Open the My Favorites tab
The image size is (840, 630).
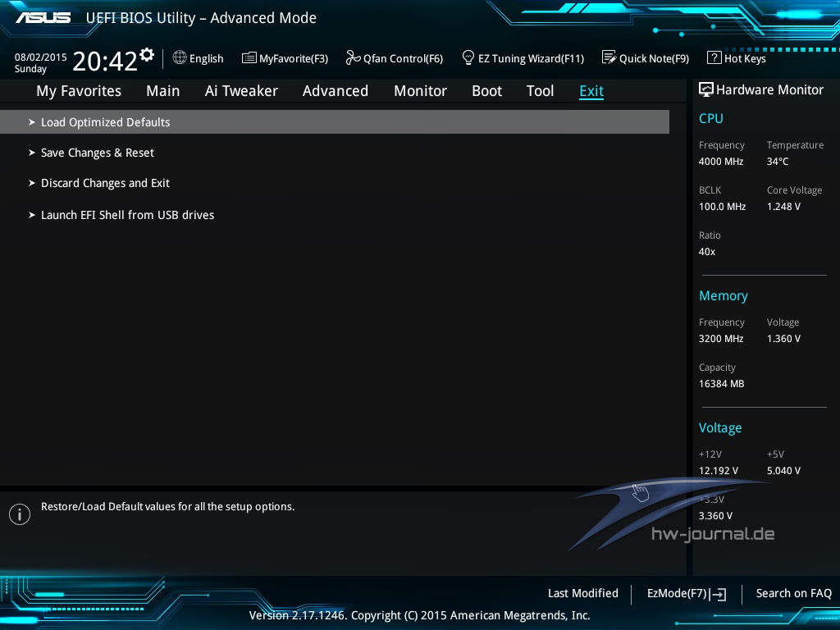pyautogui.click(x=79, y=91)
